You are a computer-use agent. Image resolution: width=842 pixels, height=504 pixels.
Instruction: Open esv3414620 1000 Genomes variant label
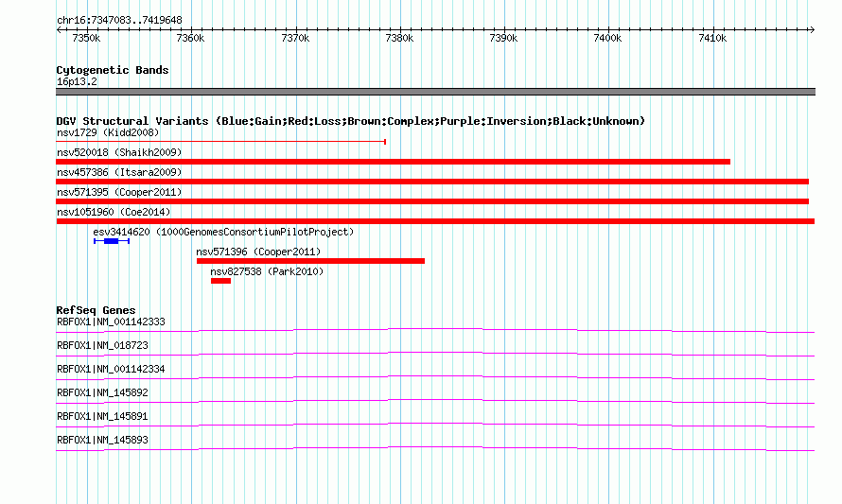coord(223,232)
